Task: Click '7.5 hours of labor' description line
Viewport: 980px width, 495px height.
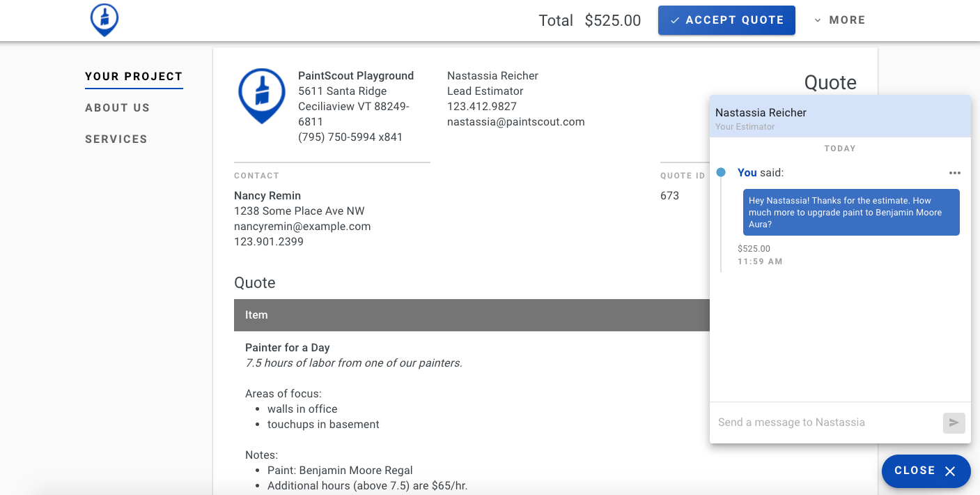Action: (x=354, y=363)
